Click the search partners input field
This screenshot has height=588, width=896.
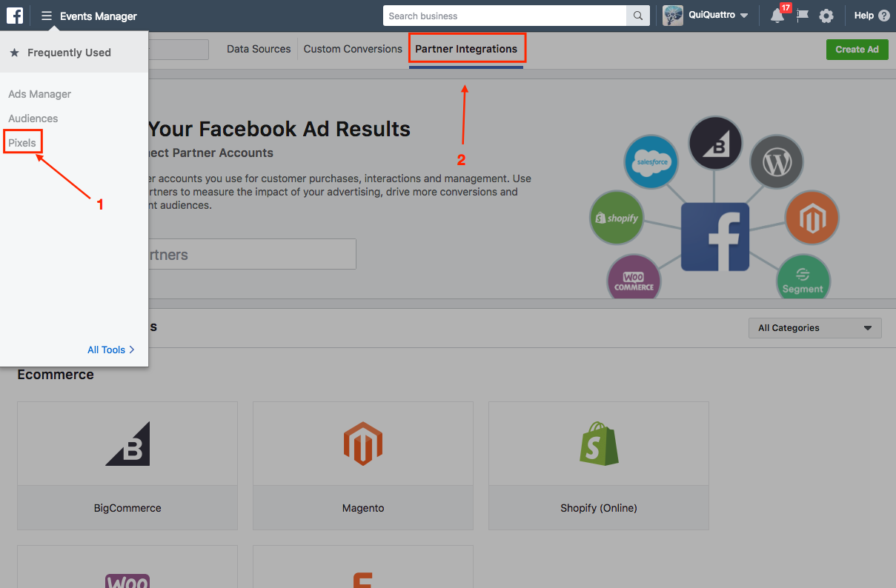coord(252,254)
